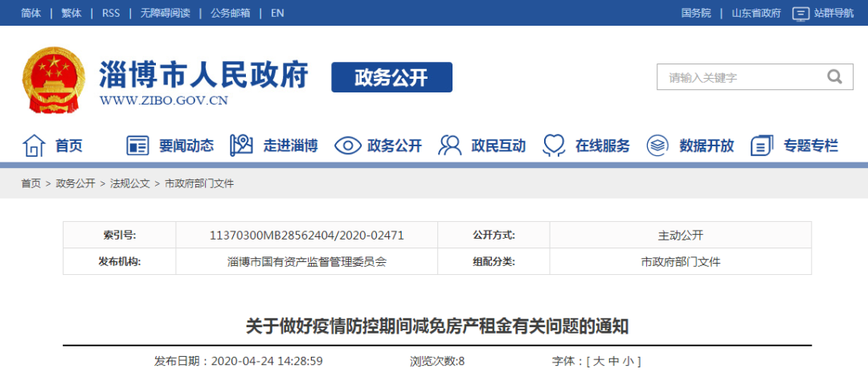Open 无障碍阅读 accessibility link

coord(165,14)
